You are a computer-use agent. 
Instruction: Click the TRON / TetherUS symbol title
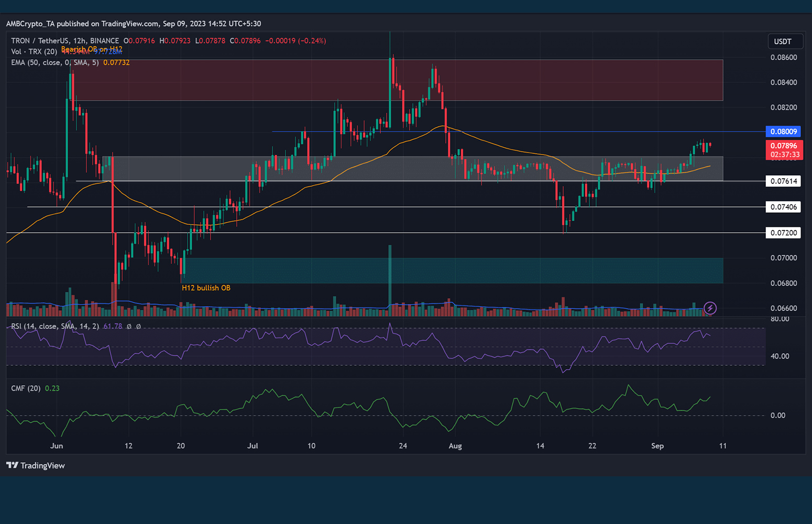65,41
